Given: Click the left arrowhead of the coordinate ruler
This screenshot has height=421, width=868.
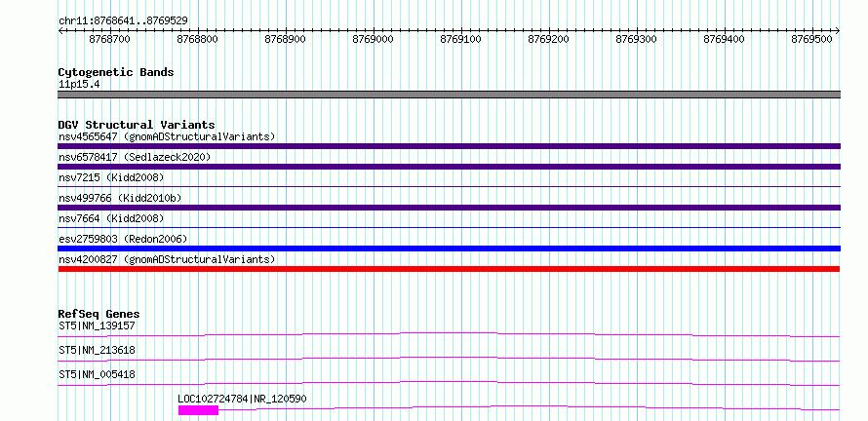Looking at the screenshot, I should (x=60, y=30).
